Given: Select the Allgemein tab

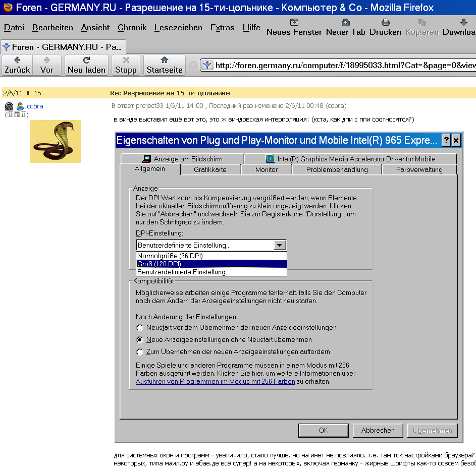Looking at the screenshot, I should pyautogui.click(x=150, y=169).
